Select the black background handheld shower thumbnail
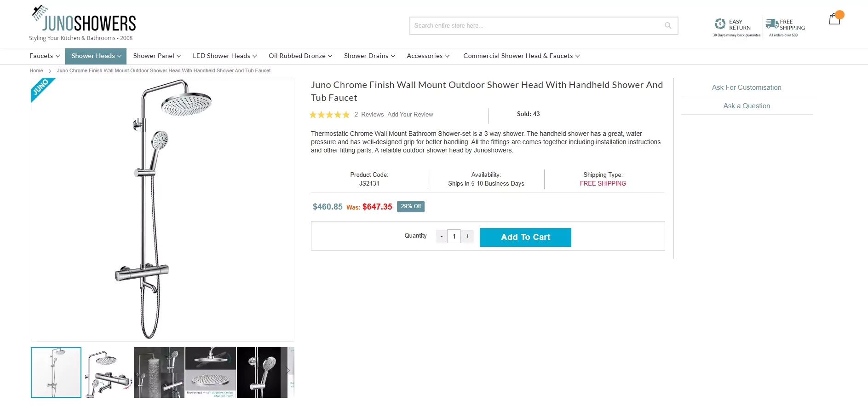 point(262,373)
